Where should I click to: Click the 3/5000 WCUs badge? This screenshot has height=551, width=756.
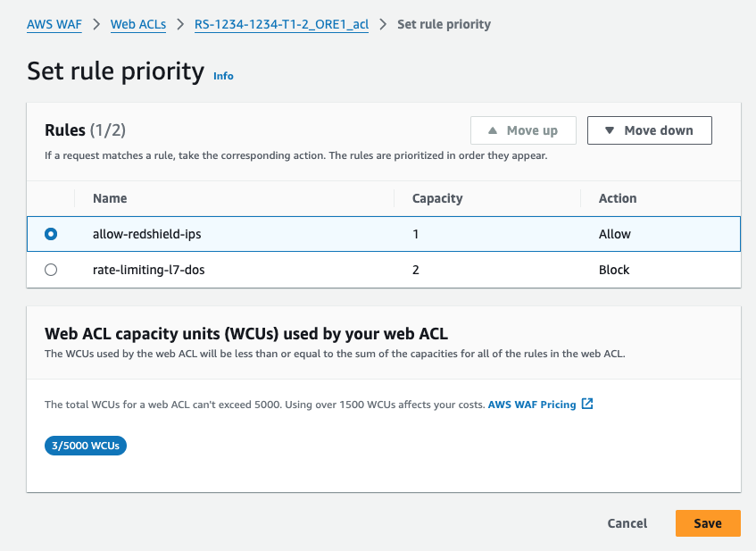coord(86,445)
